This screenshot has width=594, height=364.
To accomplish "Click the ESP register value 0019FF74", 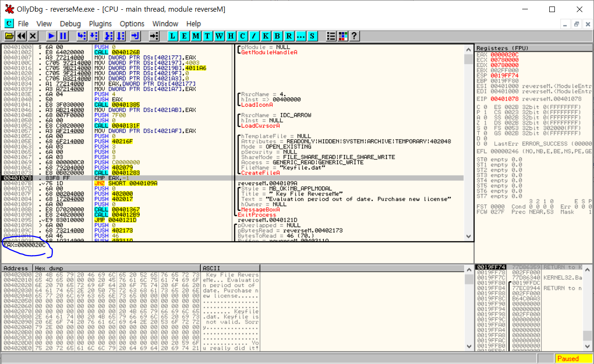I will 505,75.
